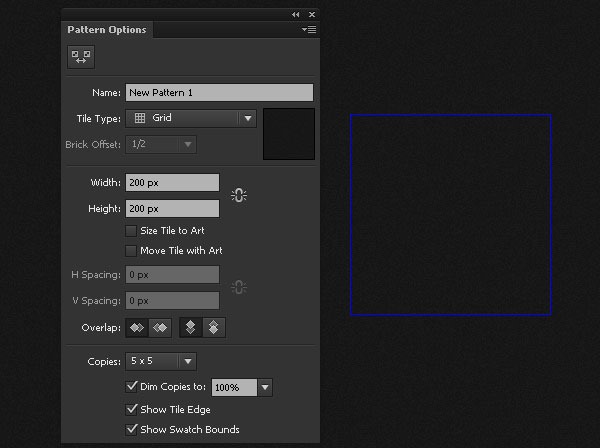
Task: Disable Show Tile Edge checkbox
Action: tap(131, 409)
